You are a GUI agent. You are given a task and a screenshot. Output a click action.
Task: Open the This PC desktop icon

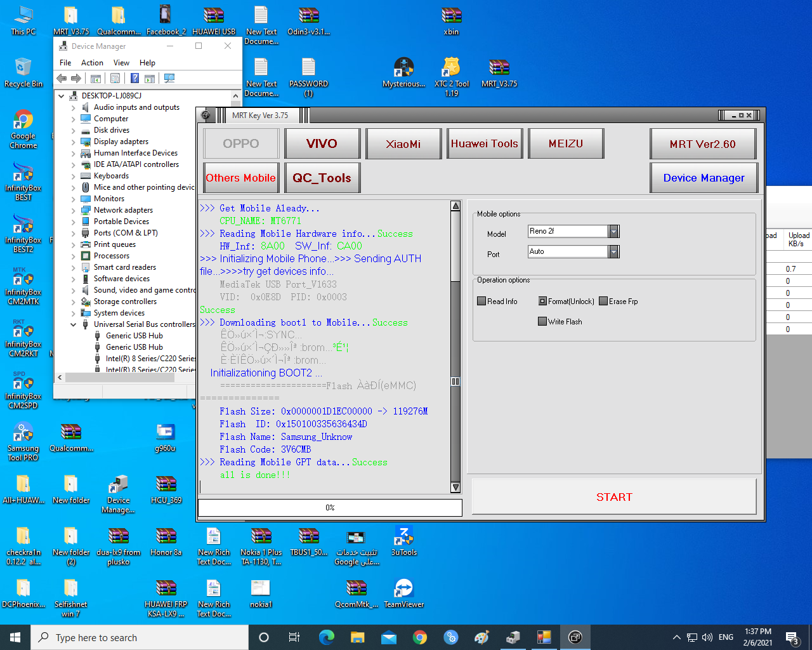click(x=23, y=20)
